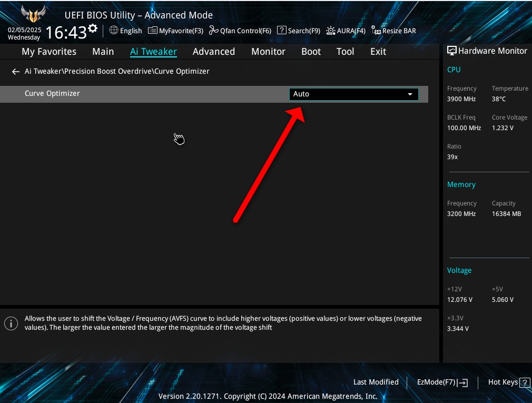
Task: Click CPU frequency value 3900 MHz
Action: (461, 99)
